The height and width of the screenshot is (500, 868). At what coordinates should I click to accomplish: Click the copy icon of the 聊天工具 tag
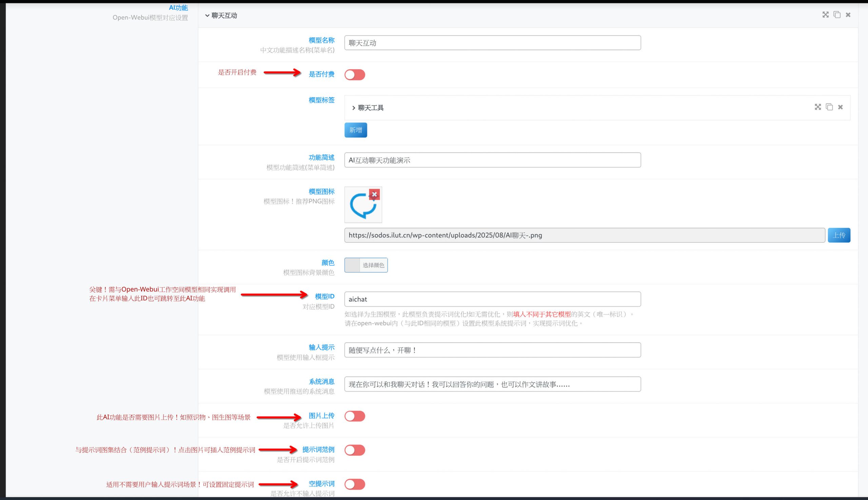(x=829, y=107)
